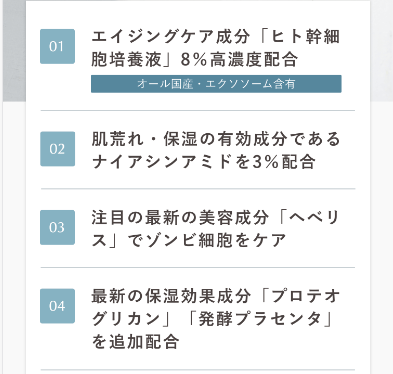Click the 注目の最新の美容成分 text
The image size is (393, 374).
click(180, 218)
